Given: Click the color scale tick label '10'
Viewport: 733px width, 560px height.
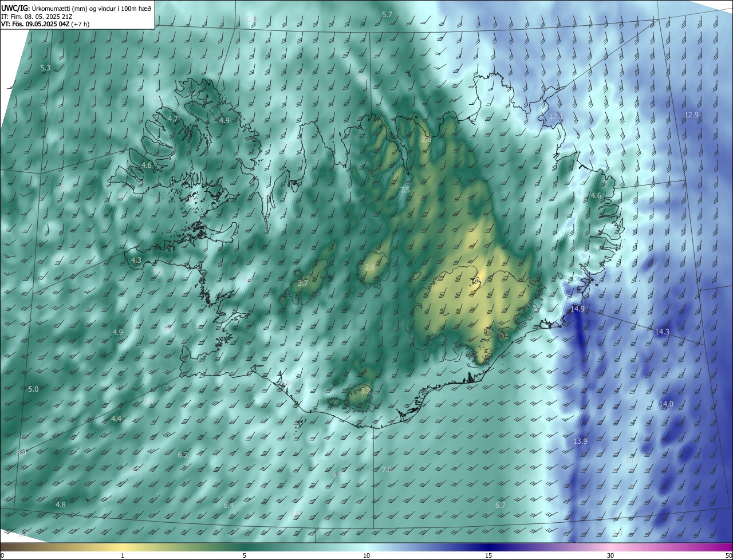Looking at the screenshot, I should click(x=366, y=555).
